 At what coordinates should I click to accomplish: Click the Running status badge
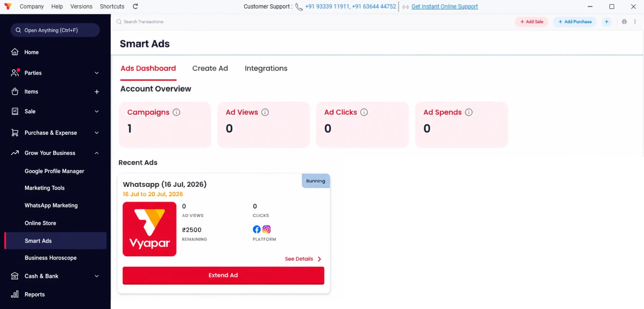point(316,181)
